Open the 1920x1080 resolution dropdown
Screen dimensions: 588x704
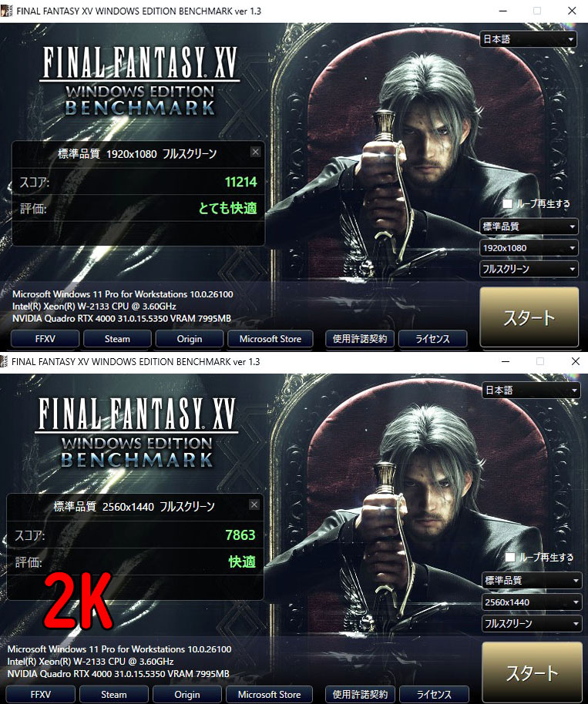(x=529, y=248)
